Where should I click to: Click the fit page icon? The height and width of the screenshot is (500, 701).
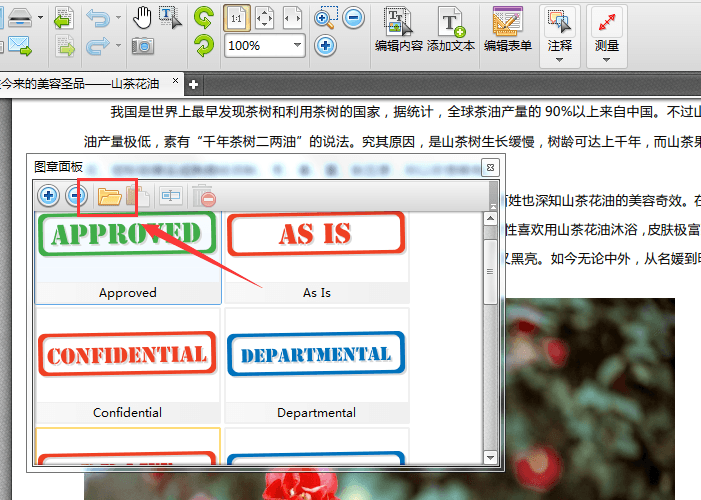[264, 18]
